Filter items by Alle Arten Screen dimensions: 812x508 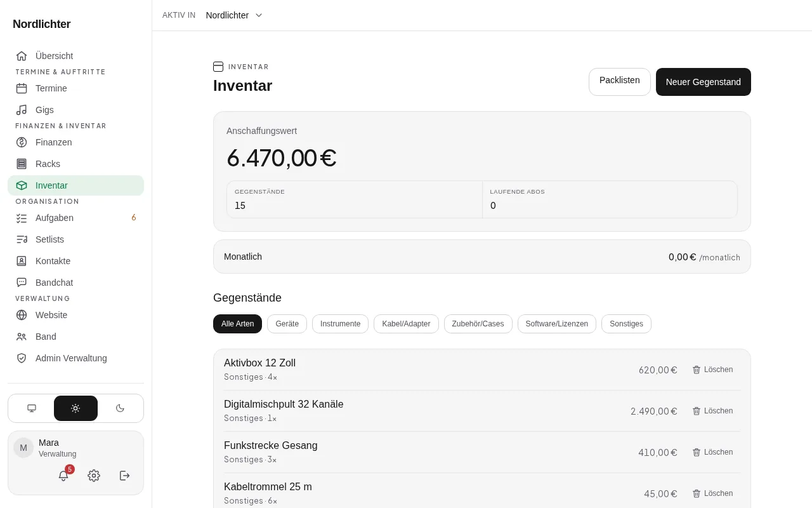coord(237,324)
